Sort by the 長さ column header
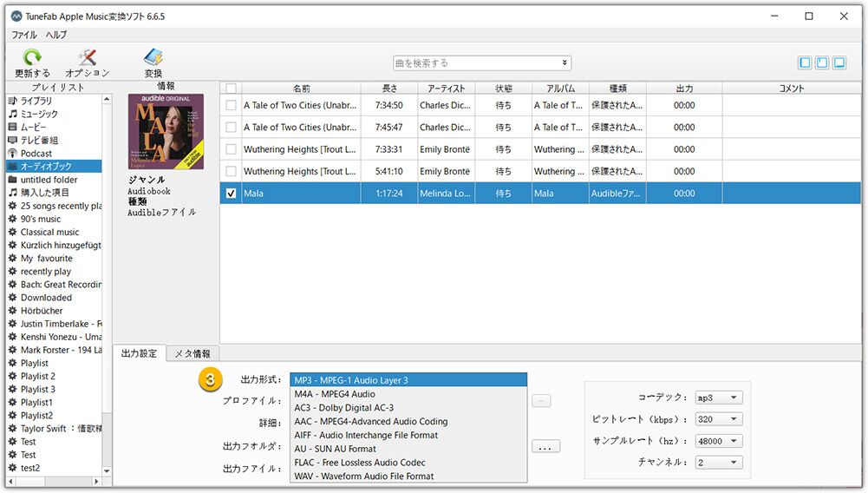Image resolution: width=868 pixels, height=493 pixels. 389,89
